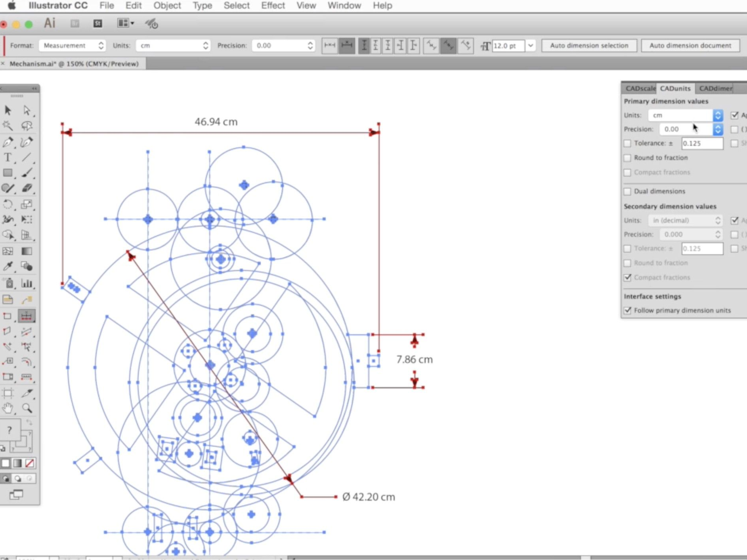Click the Format dropdown showing Measurement

(72, 45)
